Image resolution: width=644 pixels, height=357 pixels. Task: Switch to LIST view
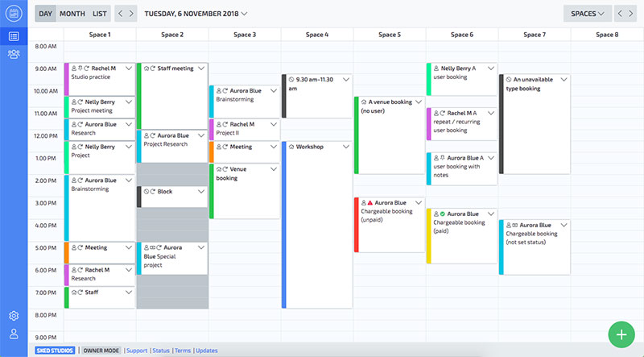(99, 14)
